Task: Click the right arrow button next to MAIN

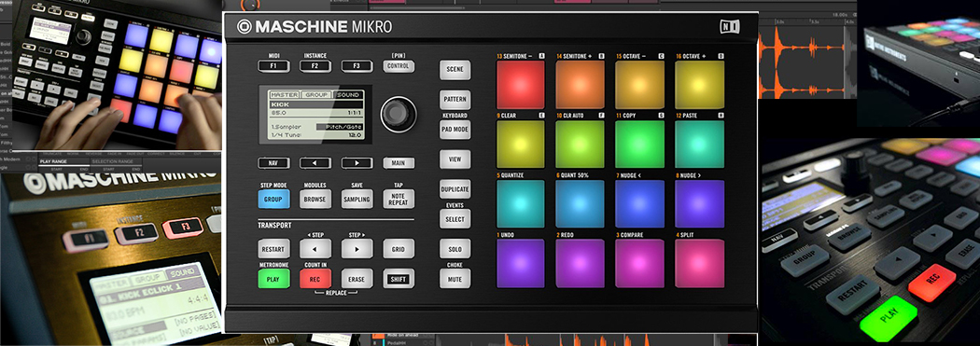Action: pyautogui.click(x=357, y=163)
